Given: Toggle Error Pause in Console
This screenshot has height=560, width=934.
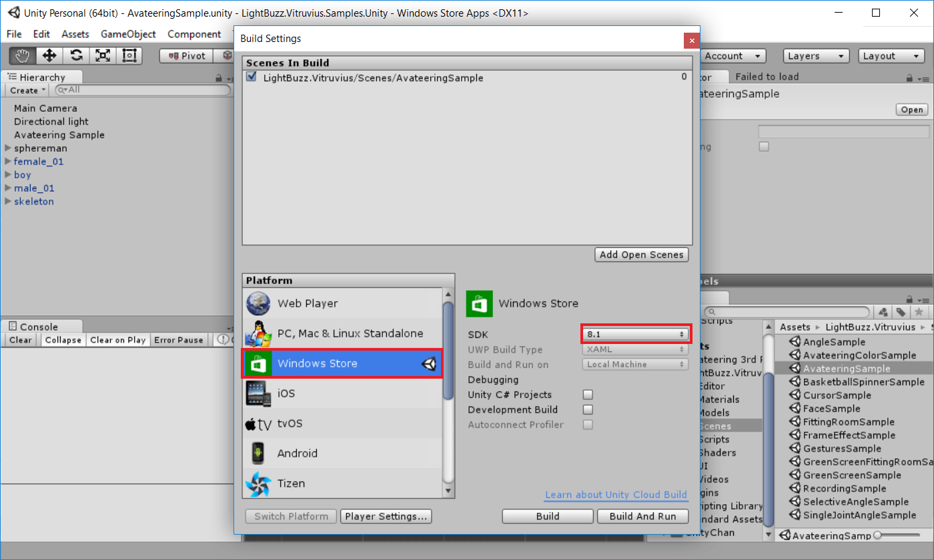Looking at the screenshot, I should [x=178, y=340].
